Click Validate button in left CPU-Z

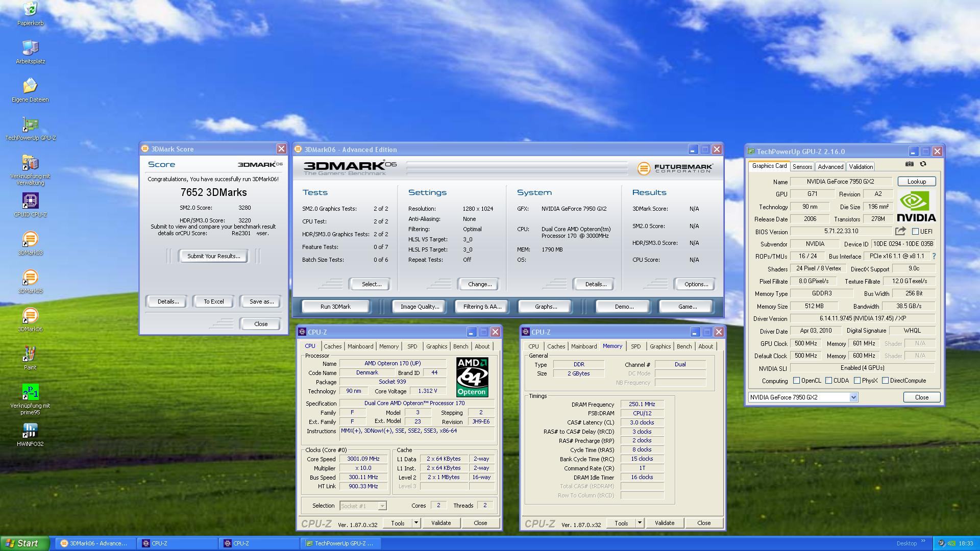pos(441,523)
